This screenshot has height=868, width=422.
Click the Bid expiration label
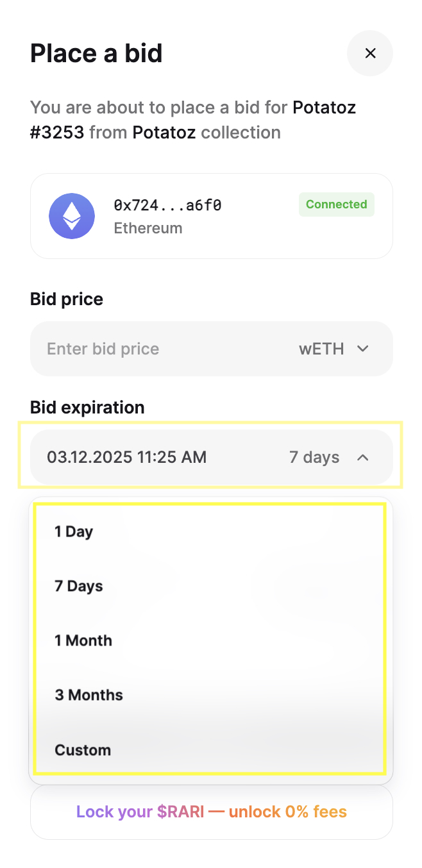pyautogui.click(x=87, y=408)
